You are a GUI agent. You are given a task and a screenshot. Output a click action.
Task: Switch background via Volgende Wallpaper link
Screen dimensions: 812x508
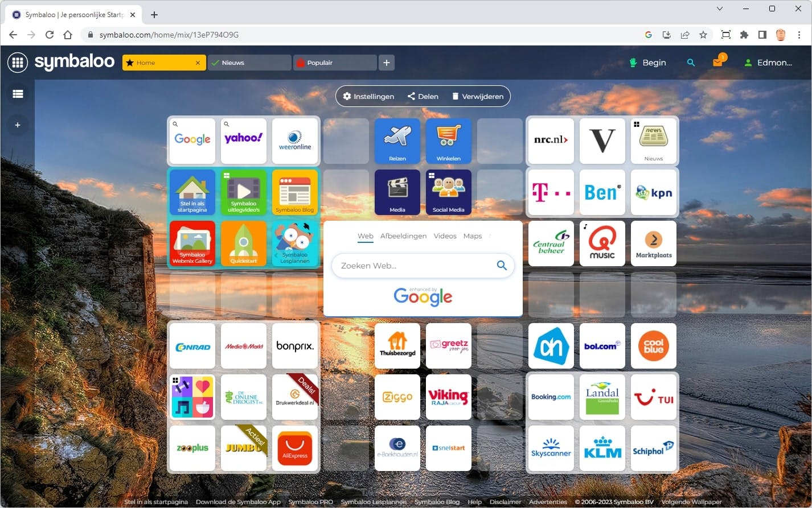691,502
